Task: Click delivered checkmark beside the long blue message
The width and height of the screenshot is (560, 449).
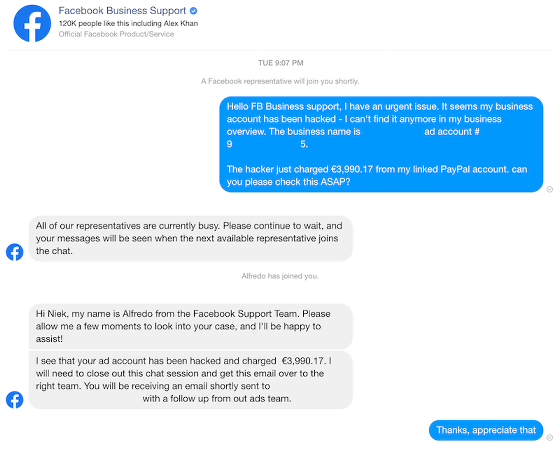Action: (x=550, y=189)
